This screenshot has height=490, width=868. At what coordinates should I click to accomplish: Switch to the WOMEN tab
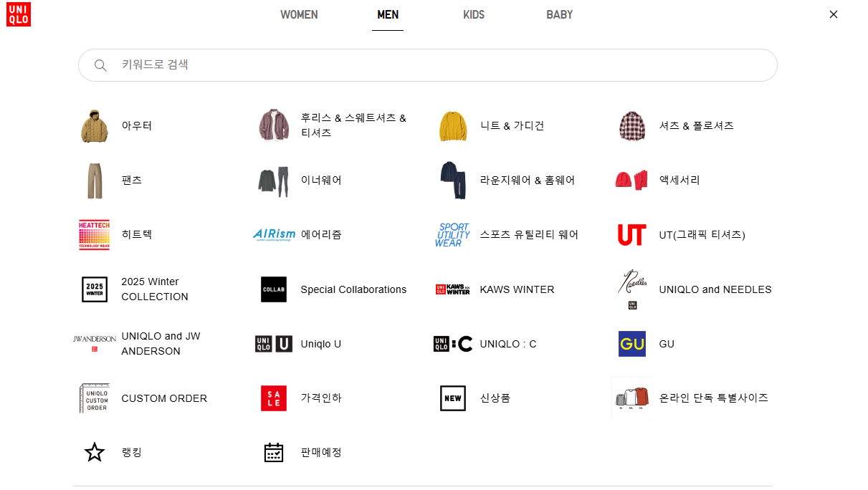(x=299, y=15)
